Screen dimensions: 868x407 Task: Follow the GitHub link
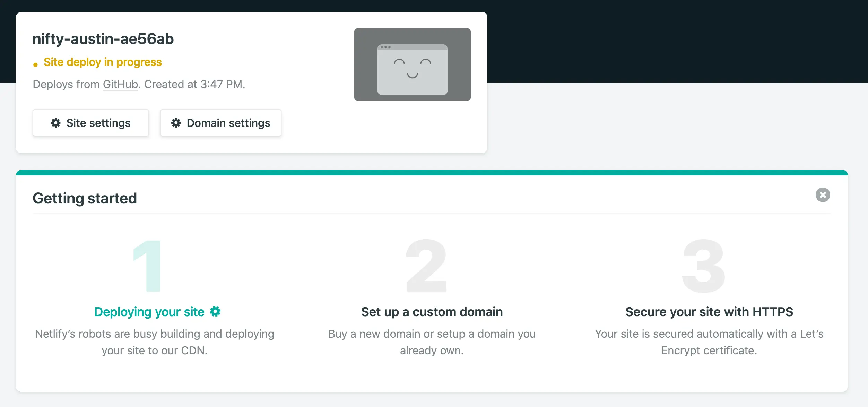tap(120, 84)
